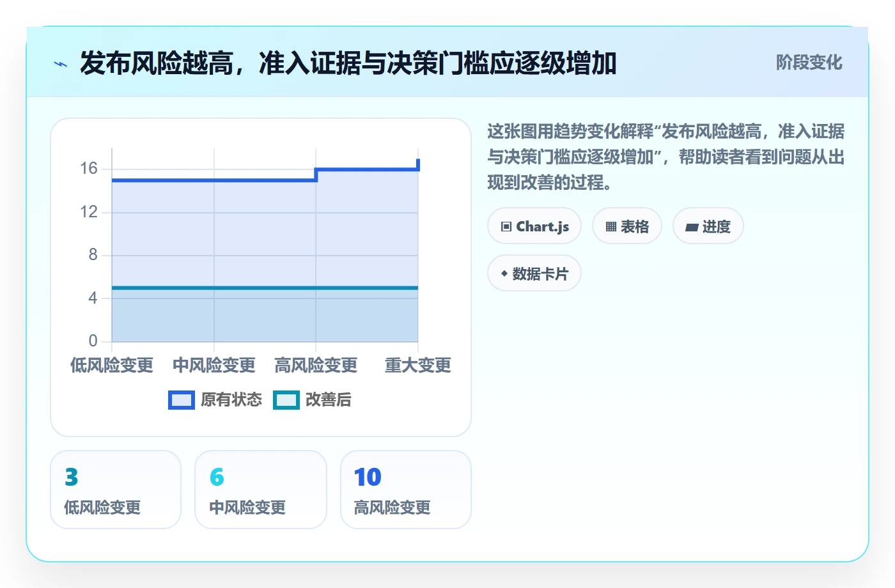
Task: Click the 4 y-axis value
Action: click(93, 298)
